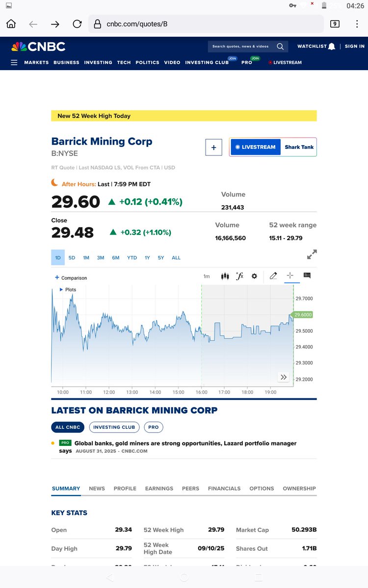
Task: Expand the chart to full screen
Action: point(312,254)
